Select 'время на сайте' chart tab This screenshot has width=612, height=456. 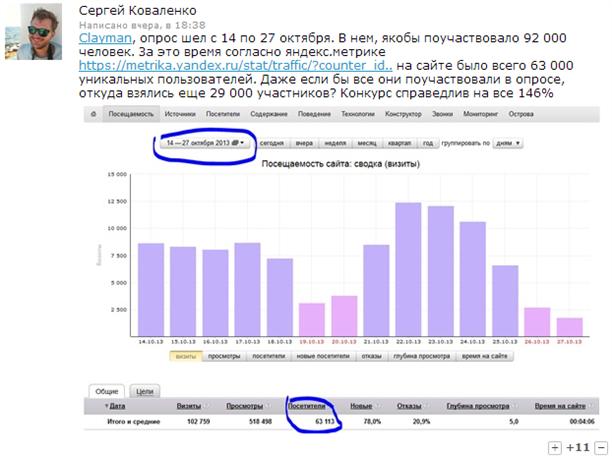click(x=483, y=355)
